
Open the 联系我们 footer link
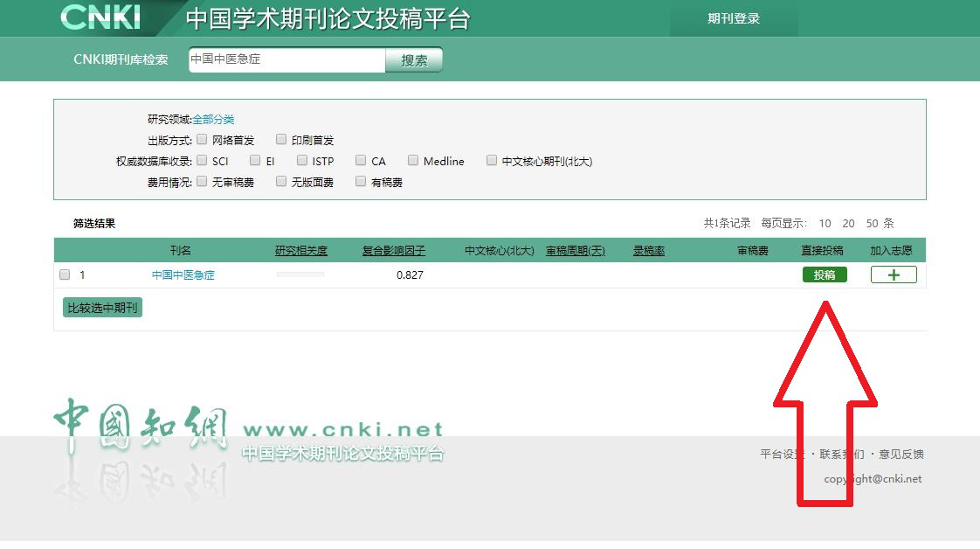click(x=842, y=454)
